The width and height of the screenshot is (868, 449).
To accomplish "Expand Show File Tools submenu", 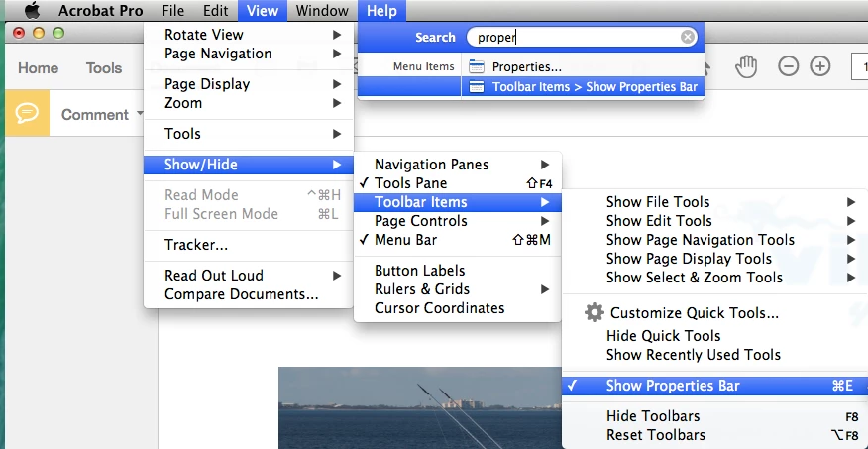I will [714, 202].
